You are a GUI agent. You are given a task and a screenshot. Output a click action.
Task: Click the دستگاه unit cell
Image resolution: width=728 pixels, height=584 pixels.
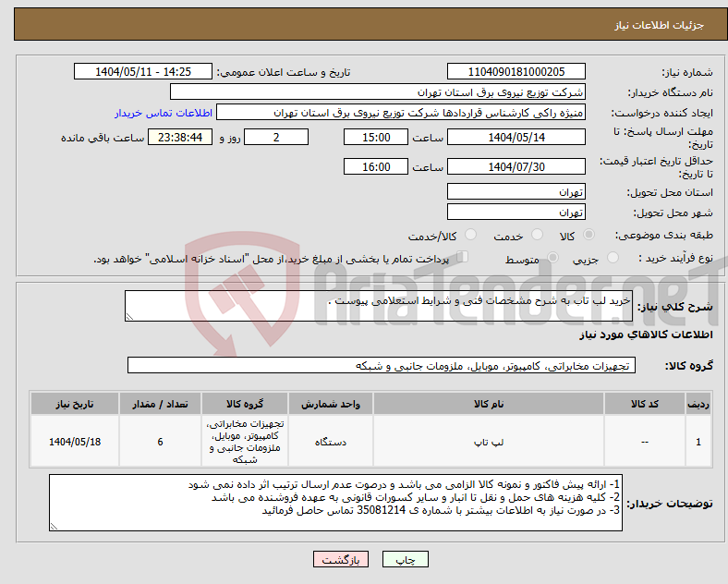click(x=331, y=442)
